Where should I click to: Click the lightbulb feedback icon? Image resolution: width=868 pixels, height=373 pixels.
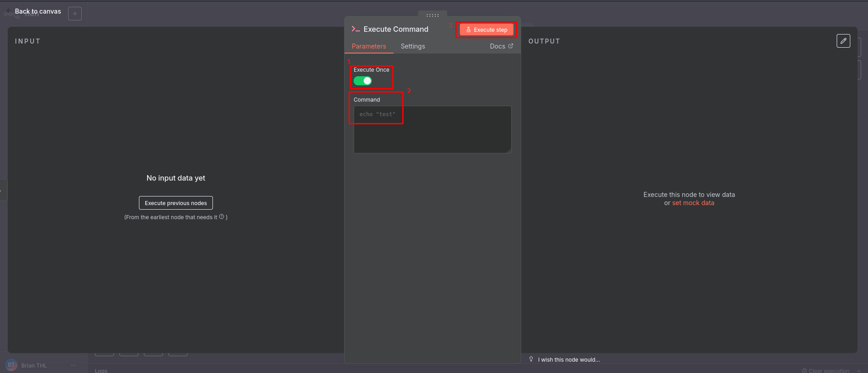(x=531, y=359)
